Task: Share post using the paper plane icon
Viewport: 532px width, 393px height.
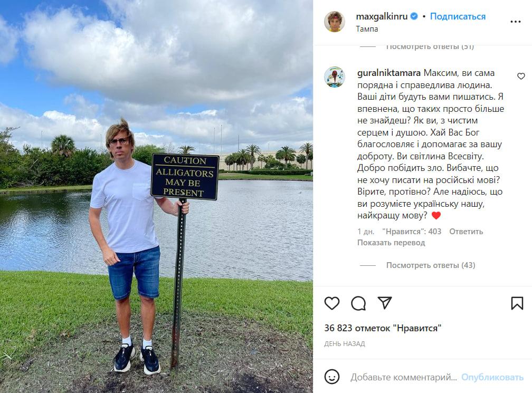Action: point(385,303)
